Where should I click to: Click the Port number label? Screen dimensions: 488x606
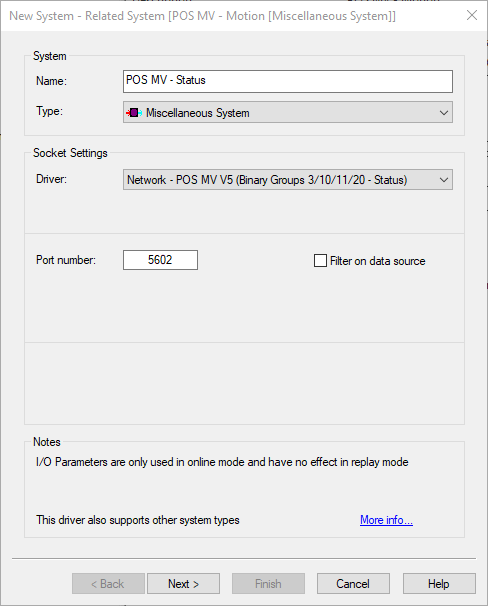(x=66, y=260)
